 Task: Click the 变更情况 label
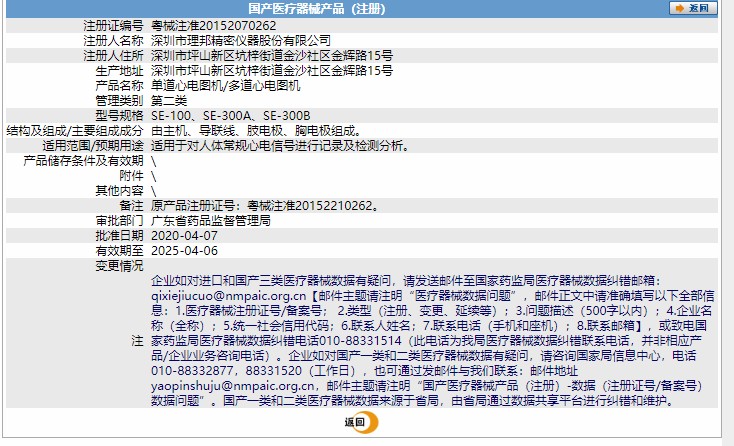pyautogui.click(x=119, y=265)
